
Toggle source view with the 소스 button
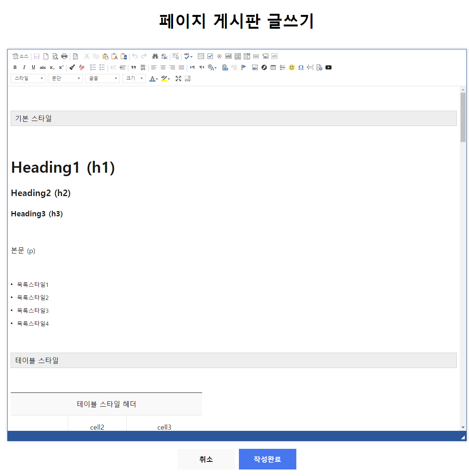pos(20,56)
